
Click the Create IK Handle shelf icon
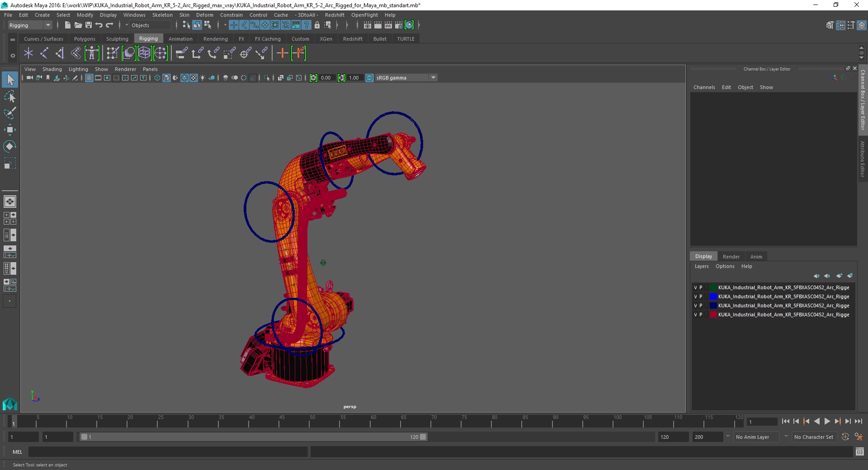point(60,53)
